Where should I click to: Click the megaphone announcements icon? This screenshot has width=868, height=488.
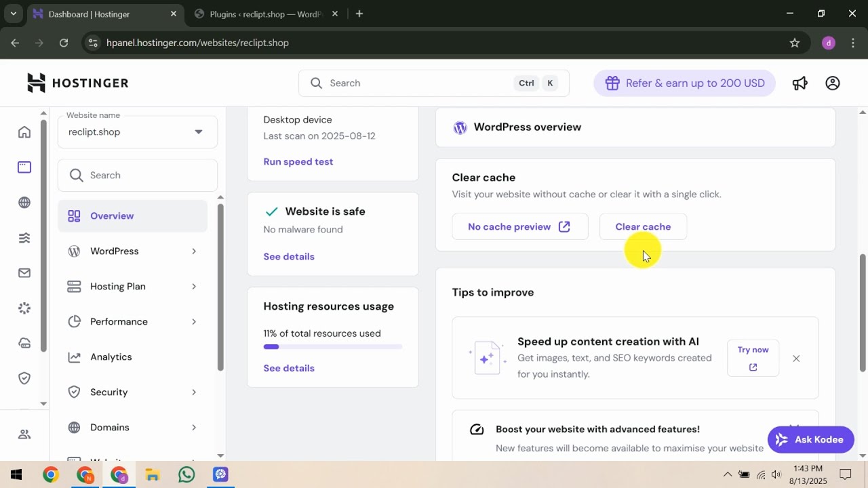tap(800, 83)
